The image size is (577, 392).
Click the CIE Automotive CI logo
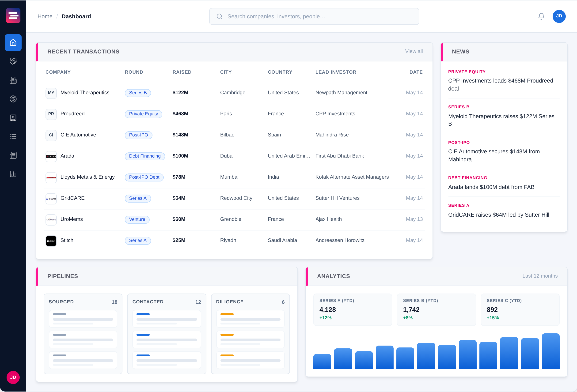pyautogui.click(x=51, y=135)
